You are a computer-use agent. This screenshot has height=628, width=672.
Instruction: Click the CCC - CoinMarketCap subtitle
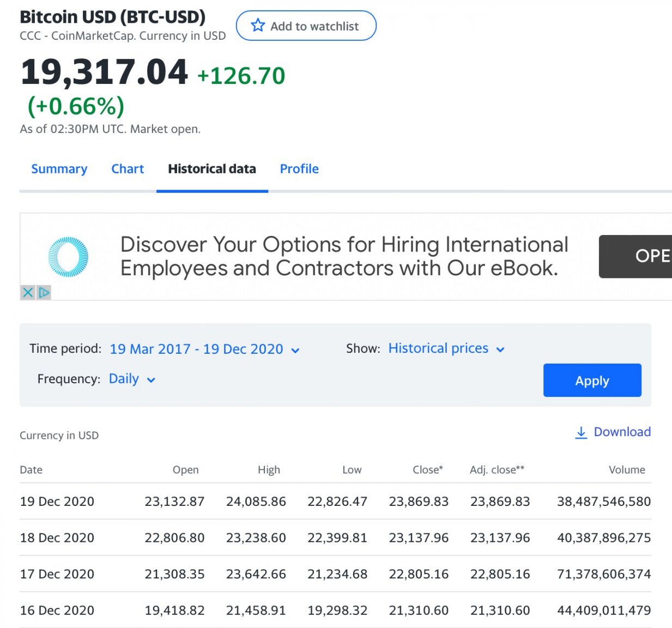coord(123,36)
